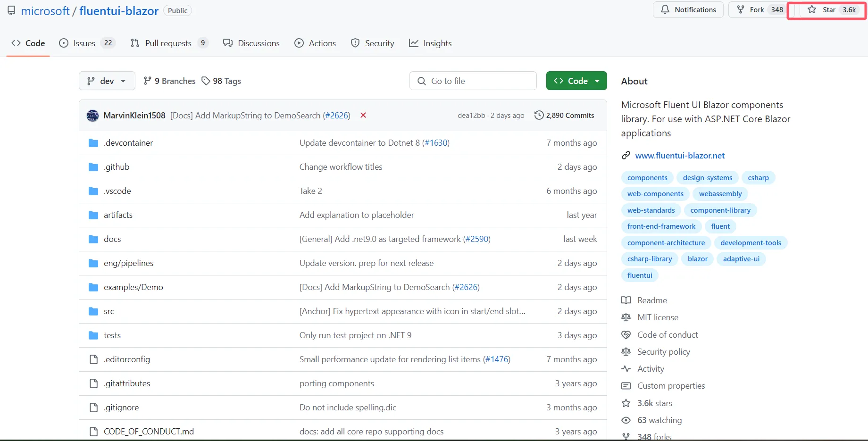Screen dimensions: 868x441
Task: Expand the green Code dropdown arrow
Action: coord(597,81)
